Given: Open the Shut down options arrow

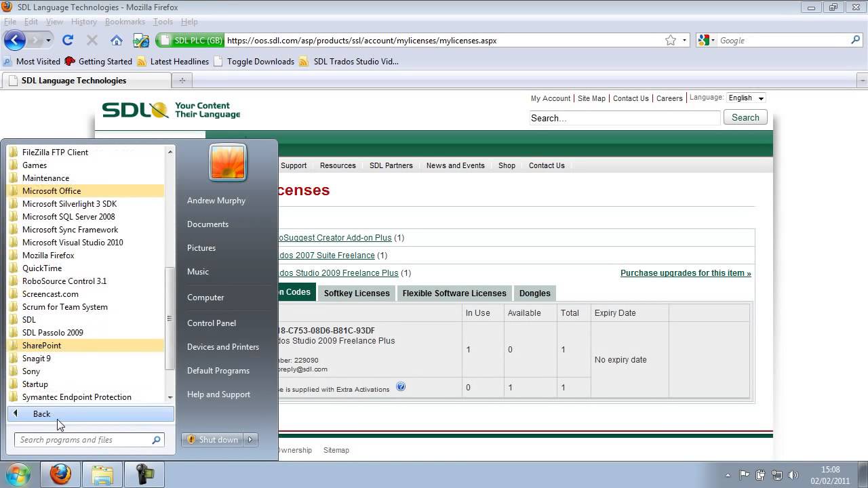Looking at the screenshot, I should 250,440.
